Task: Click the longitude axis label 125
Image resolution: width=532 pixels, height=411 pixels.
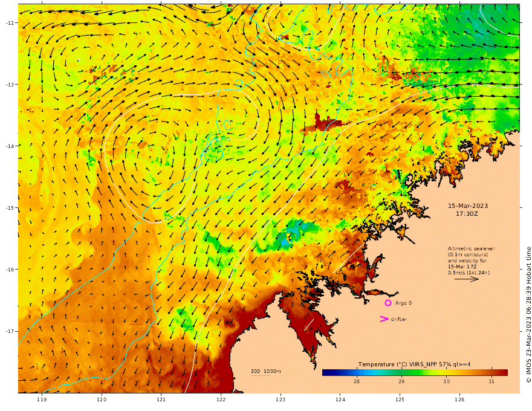Action: [x=400, y=400]
